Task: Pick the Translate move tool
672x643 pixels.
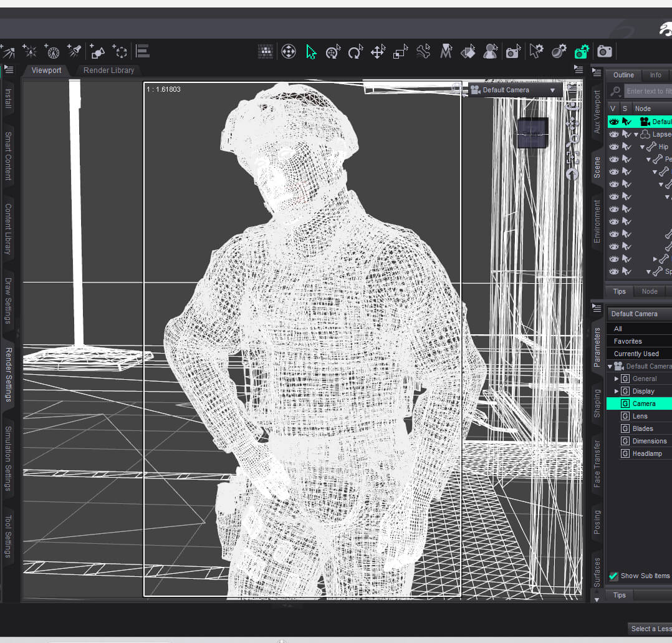Action: click(x=378, y=52)
